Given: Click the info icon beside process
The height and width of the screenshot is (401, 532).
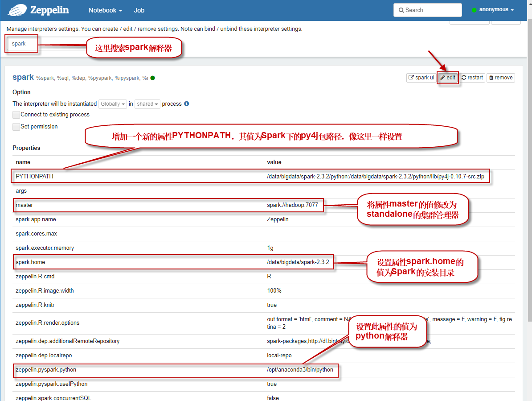Looking at the screenshot, I should tap(187, 104).
